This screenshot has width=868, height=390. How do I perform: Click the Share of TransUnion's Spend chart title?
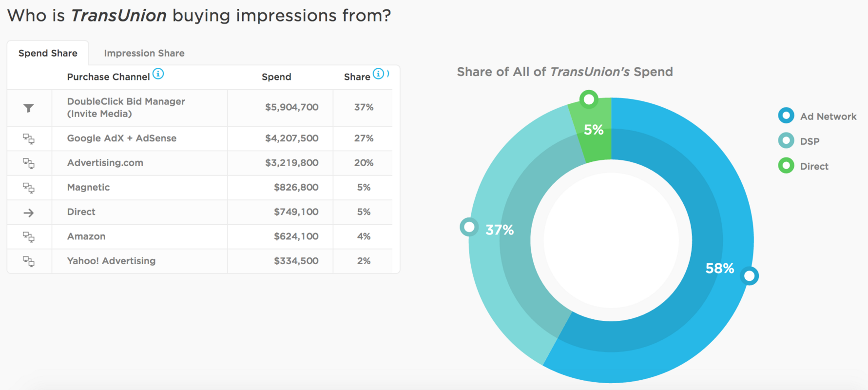tap(564, 72)
